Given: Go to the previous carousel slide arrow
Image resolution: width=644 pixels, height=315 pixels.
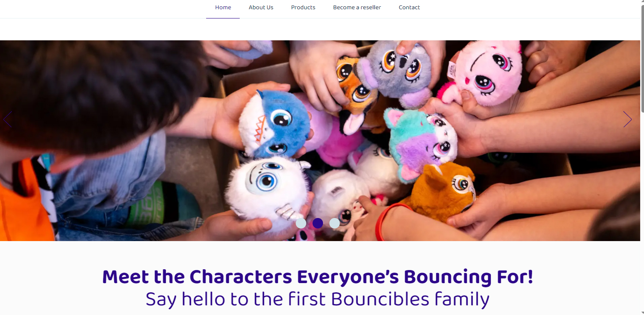Looking at the screenshot, I should [x=7, y=119].
